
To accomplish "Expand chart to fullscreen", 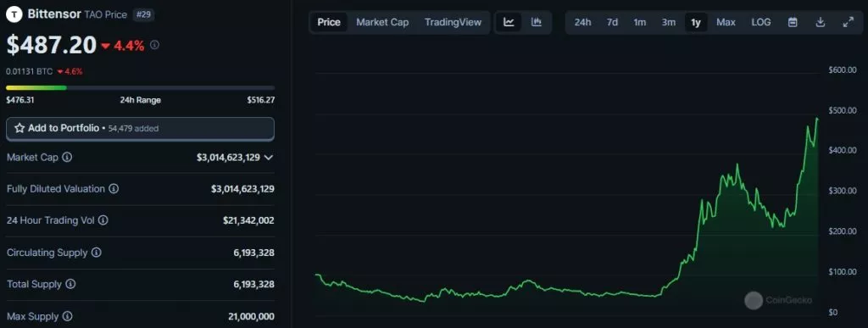I will tap(848, 22).
